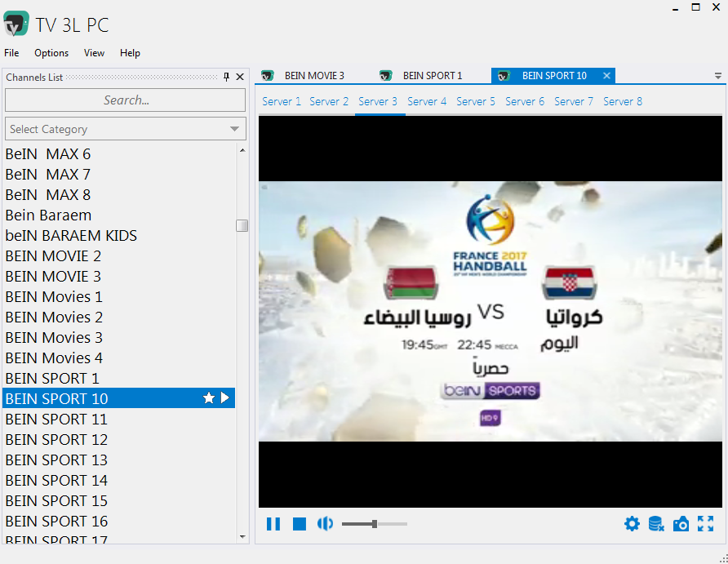Pause the video playback
The image size is (728, 564).
(273, 524)
